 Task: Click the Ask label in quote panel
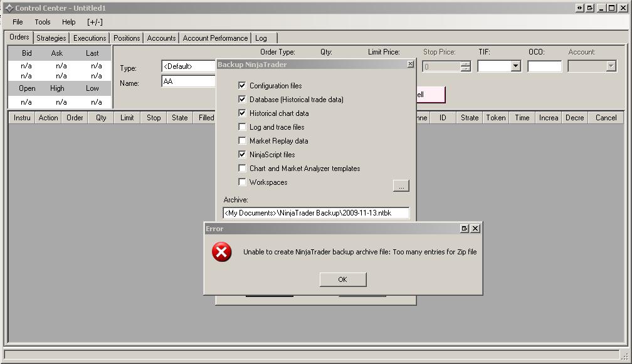(x=57, y=53)
